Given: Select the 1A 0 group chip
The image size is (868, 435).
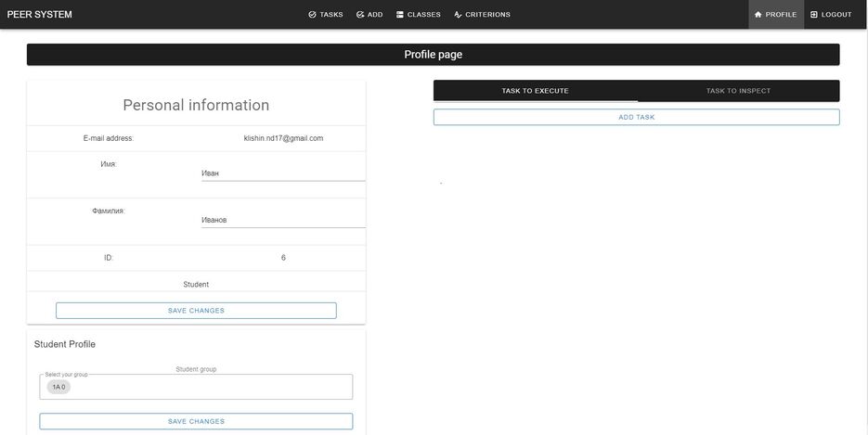Looking at the screenshot, I should pos(58,387).
